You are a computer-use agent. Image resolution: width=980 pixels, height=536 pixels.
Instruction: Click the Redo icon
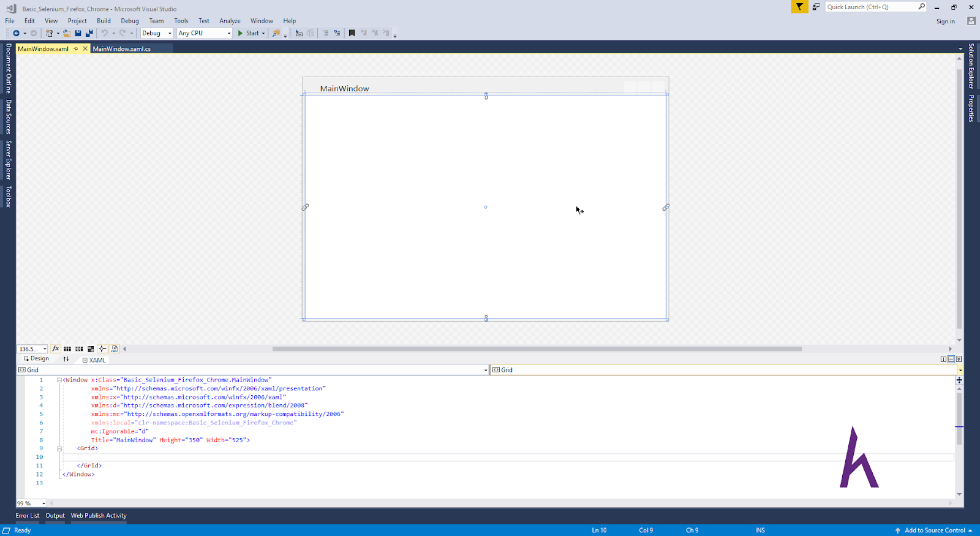pyautogui.click(x=123, y=33)
